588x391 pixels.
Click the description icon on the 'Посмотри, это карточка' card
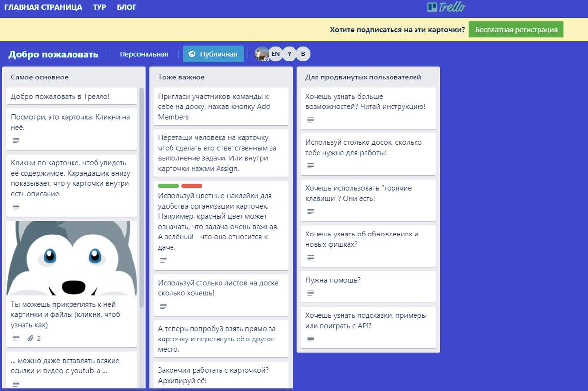[x=15, y=140]
